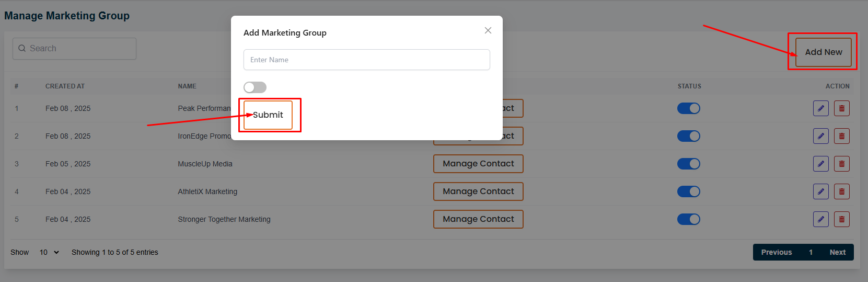This screenshot has width=868, height=282.
Task: Close the Add Marketing Group dialog
Action: tap(488, 30)
